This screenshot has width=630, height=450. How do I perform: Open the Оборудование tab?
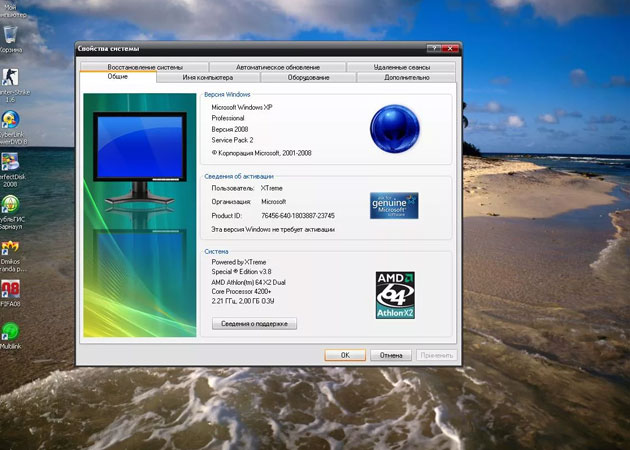(x=308, y=77)
